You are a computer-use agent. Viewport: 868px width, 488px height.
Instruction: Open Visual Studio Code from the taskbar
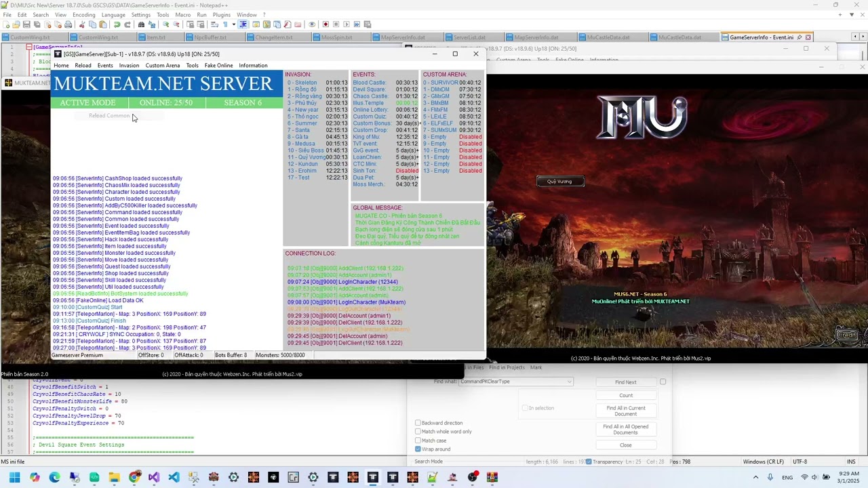(174, 477)
